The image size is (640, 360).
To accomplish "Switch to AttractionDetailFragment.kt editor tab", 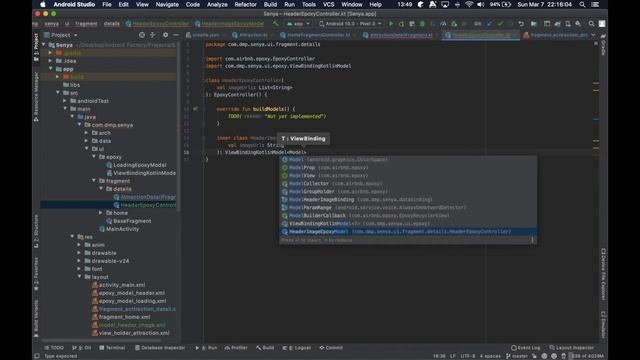I will click(x=401, y=35).
